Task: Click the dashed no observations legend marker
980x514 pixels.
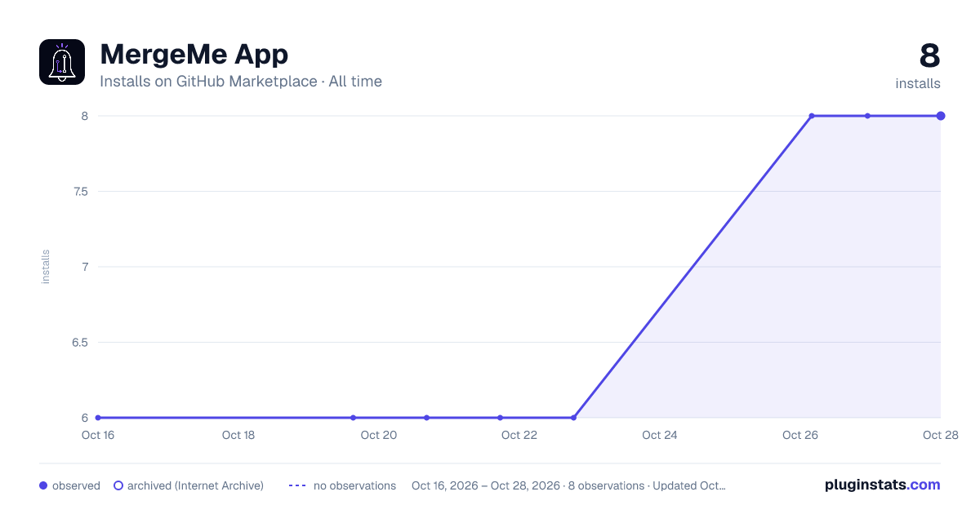Action: click(x=297, y=485)
